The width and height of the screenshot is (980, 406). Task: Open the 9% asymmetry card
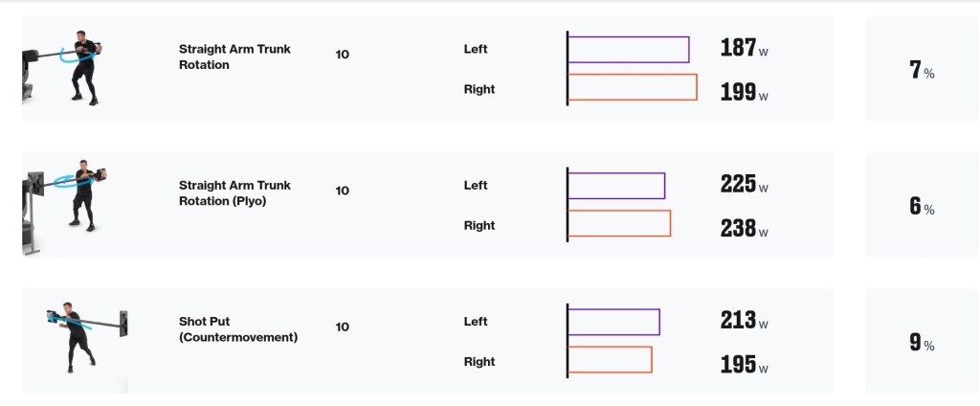[x=921, y=341]
